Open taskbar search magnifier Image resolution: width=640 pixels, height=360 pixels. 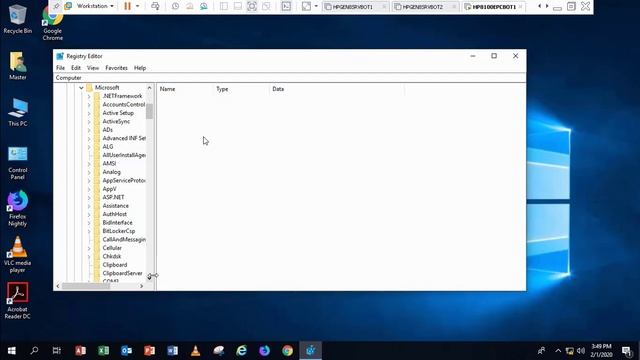pos(34,351)
